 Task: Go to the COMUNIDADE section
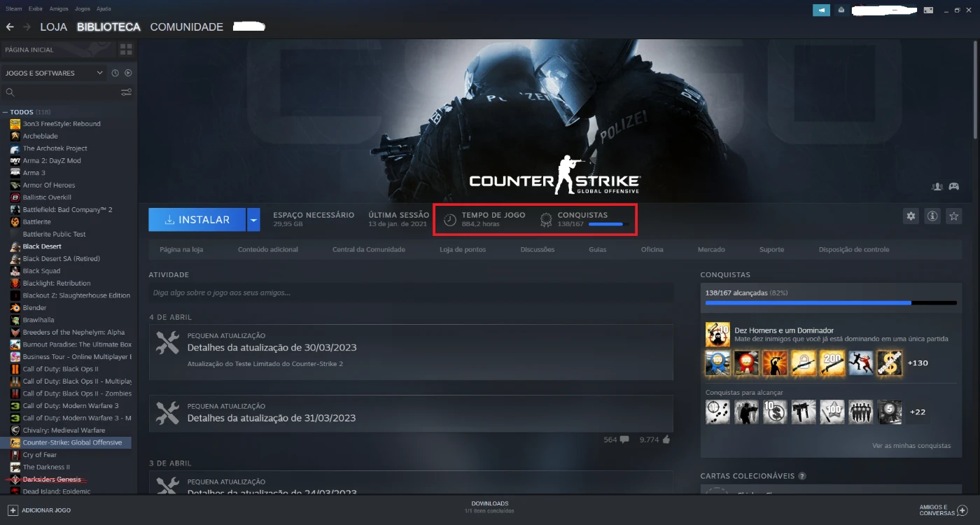tap(187, 27)
